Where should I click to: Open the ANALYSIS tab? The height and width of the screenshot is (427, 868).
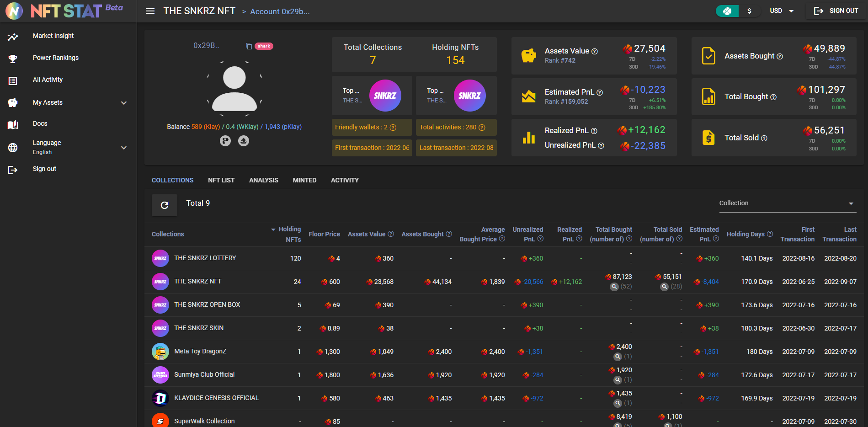click(x=263, y=180)
